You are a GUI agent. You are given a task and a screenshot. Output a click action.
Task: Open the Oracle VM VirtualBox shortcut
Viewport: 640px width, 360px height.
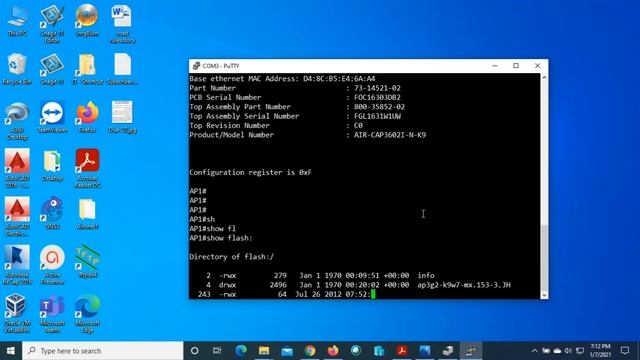[x=17, y=313]
